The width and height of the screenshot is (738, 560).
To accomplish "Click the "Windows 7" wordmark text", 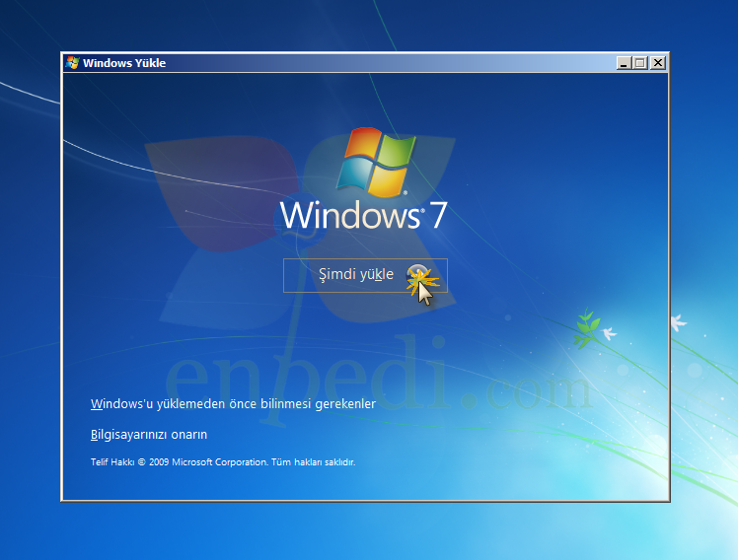I will (363, 215).
